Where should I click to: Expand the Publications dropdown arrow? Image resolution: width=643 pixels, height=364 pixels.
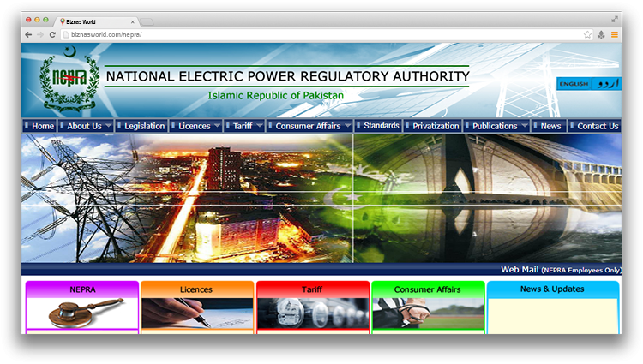click(x=525, y=125)
